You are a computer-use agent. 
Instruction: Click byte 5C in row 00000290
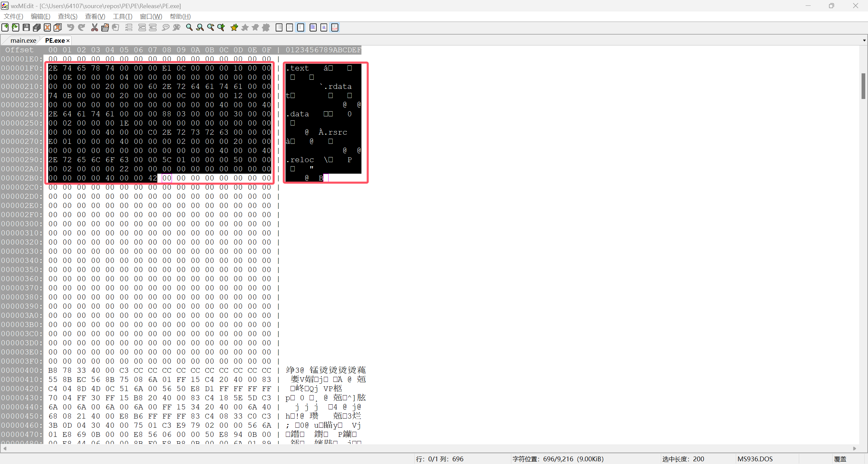[x=167, y=160]
